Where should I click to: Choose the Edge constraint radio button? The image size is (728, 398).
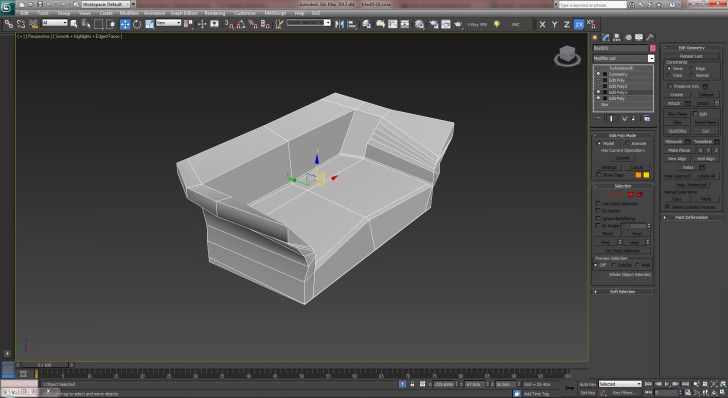pyautogui.click(x=692, y=68)
